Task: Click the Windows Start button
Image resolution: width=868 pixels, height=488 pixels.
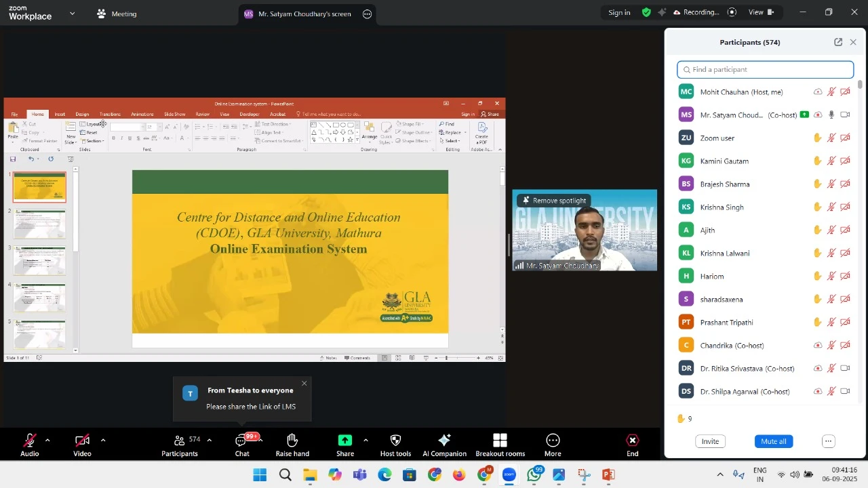Action: (260, 475)
